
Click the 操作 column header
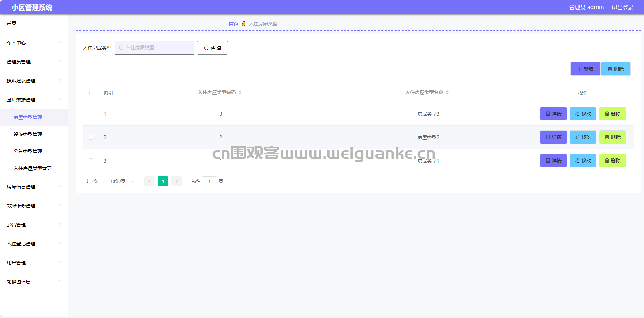(x=583, y=93)
